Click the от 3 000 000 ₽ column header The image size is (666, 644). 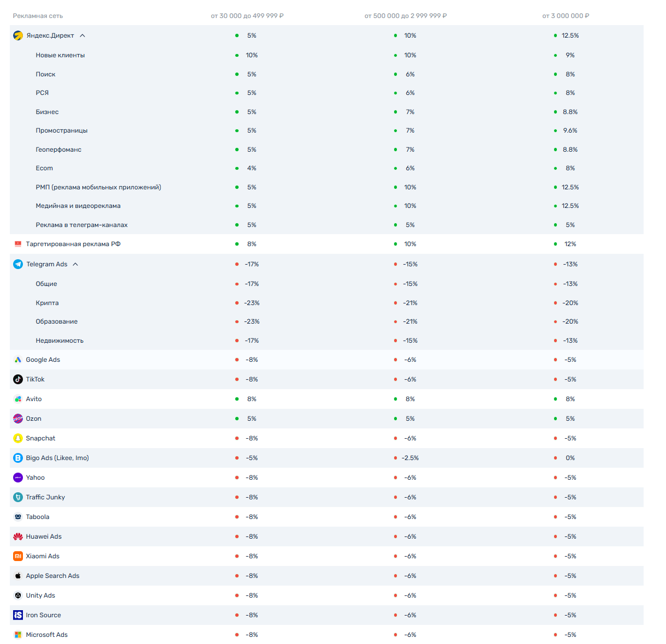pyautogui.click(x=566, y=16)
